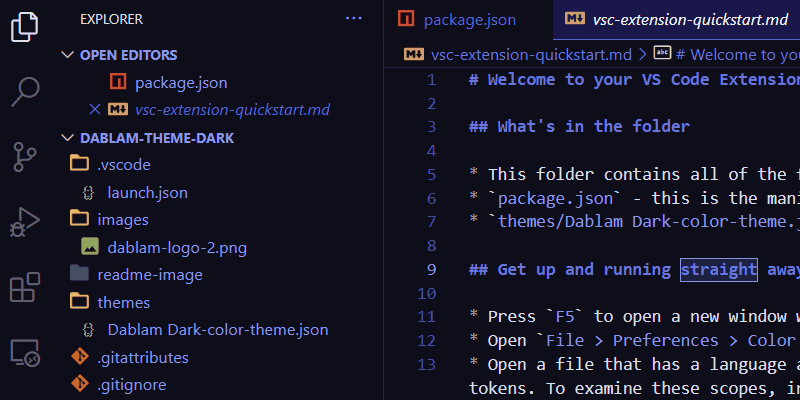This screenshot has height=400, width=800.
Task: Open the Search view in activity bar
Action: (24, 92)
